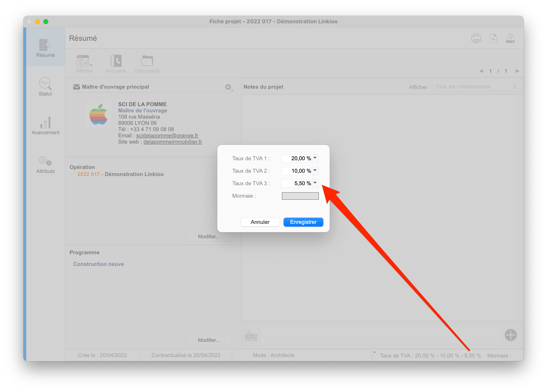547x392 pixels.
Task: Open the Statut sidebar section
Action: click(x=45, y=87)
